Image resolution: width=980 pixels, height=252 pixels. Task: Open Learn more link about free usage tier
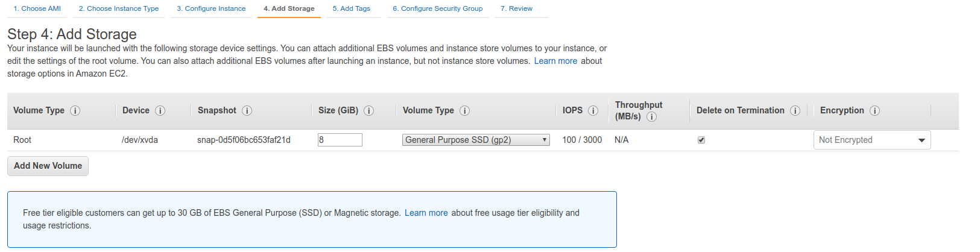426,213
